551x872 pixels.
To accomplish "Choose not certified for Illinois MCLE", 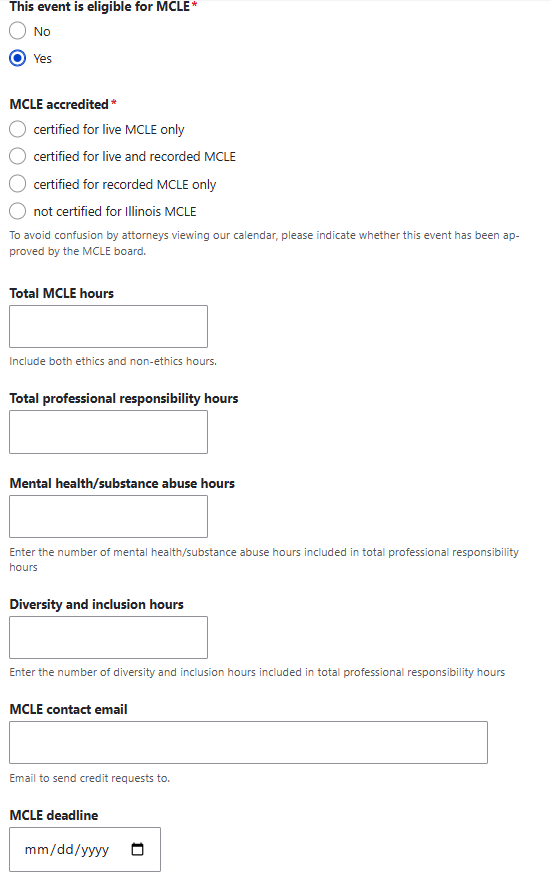I will coord(17,211).
